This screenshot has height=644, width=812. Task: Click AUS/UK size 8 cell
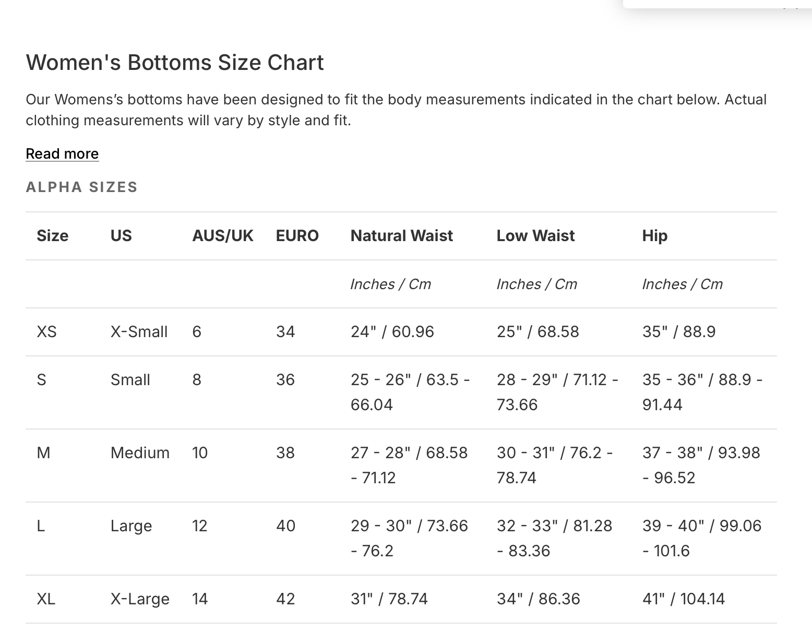pyautogui.click(x=197, y=380)
